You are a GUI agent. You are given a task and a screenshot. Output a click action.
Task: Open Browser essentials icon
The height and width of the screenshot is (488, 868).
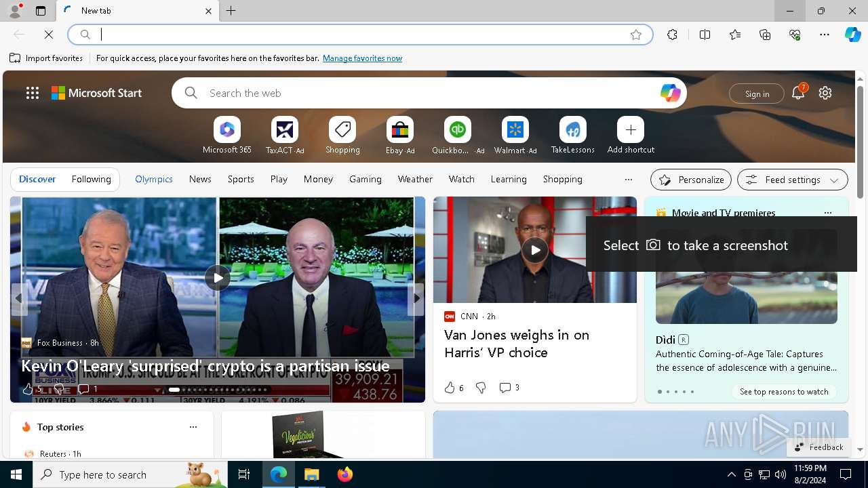pyautogui.click(x=795, y=35)
